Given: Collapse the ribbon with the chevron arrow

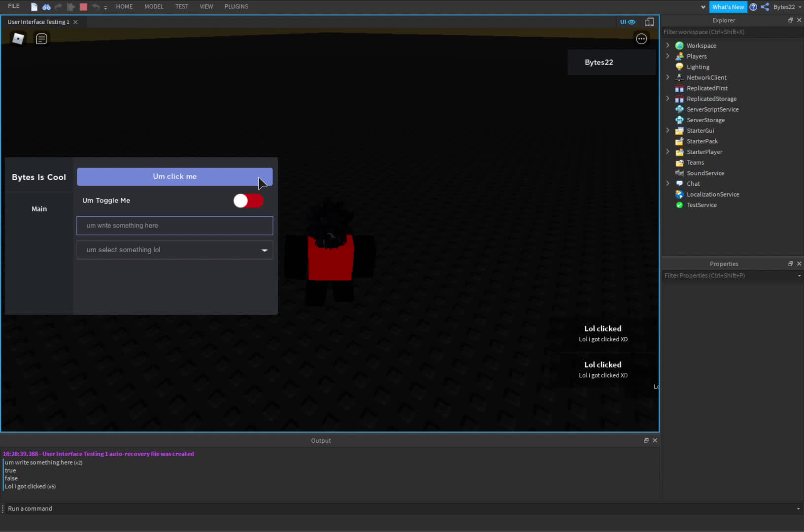Looking at the screenshot, I should pyautogui.click(x=703, y=7).
